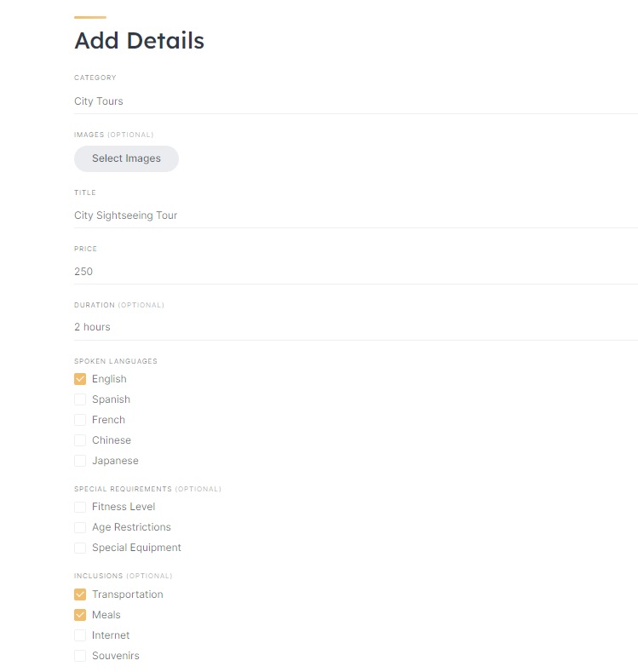The height and width of the screenshot is (672, 638).
Task: Uncheck the Transportation inclusion
Action: [x=80, y=594]
